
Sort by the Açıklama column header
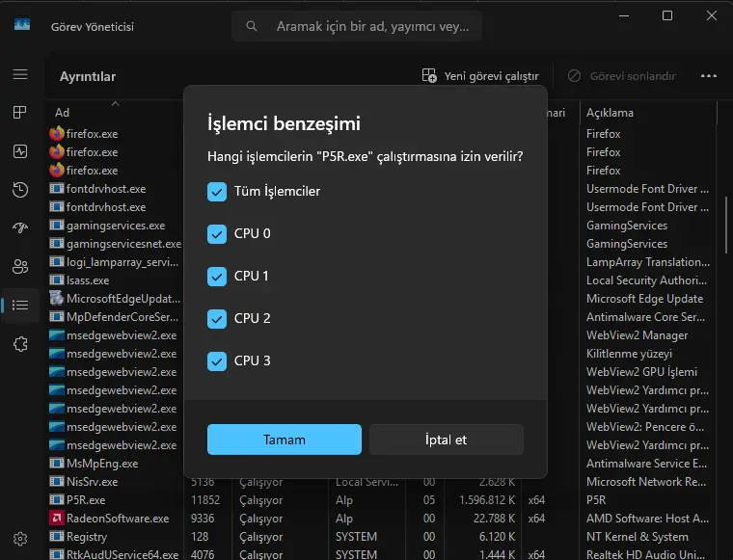pos(610,113)
